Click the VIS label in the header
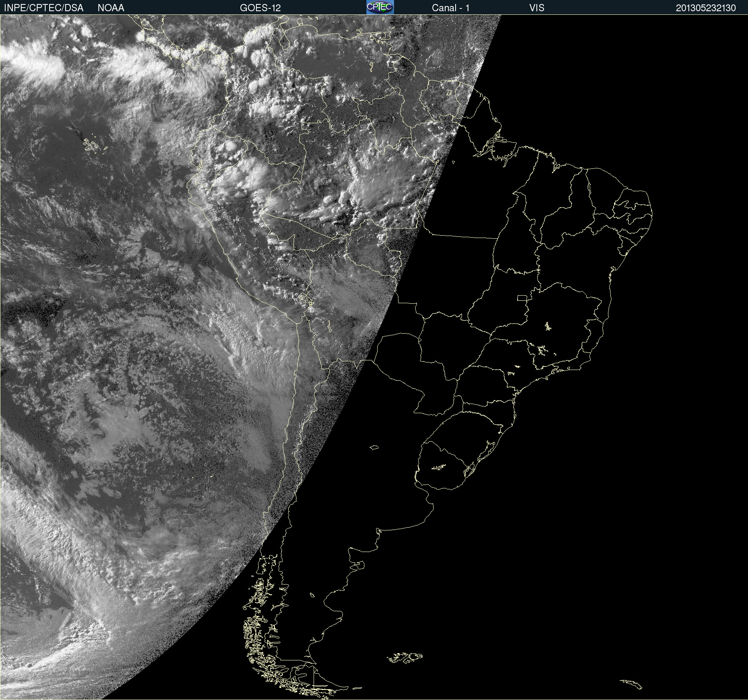 click(x=537, y=8)
